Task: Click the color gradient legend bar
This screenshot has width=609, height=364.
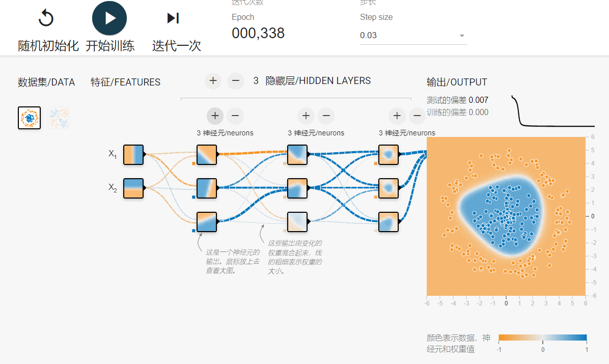Action: click(x=543, y=337)
